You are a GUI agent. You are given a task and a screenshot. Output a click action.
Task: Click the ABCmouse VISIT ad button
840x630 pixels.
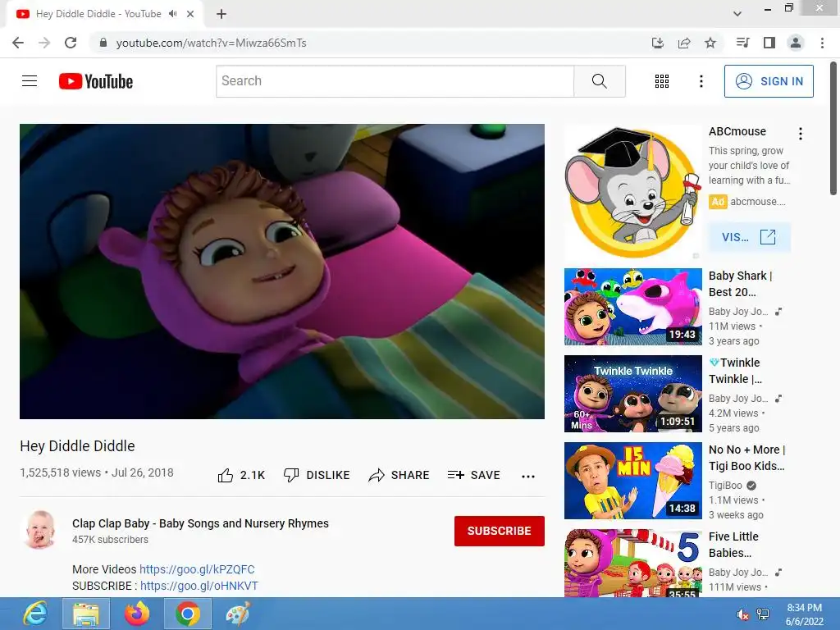750,237
